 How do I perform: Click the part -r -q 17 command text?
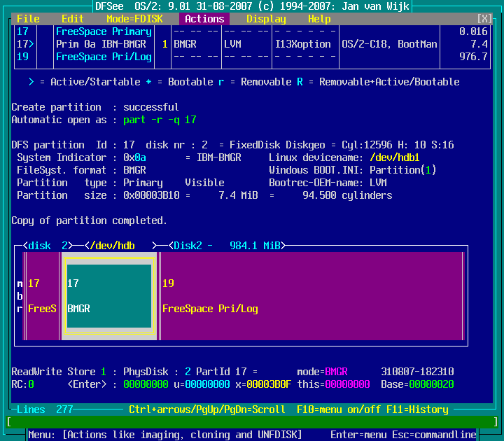[x=160, y=120]
